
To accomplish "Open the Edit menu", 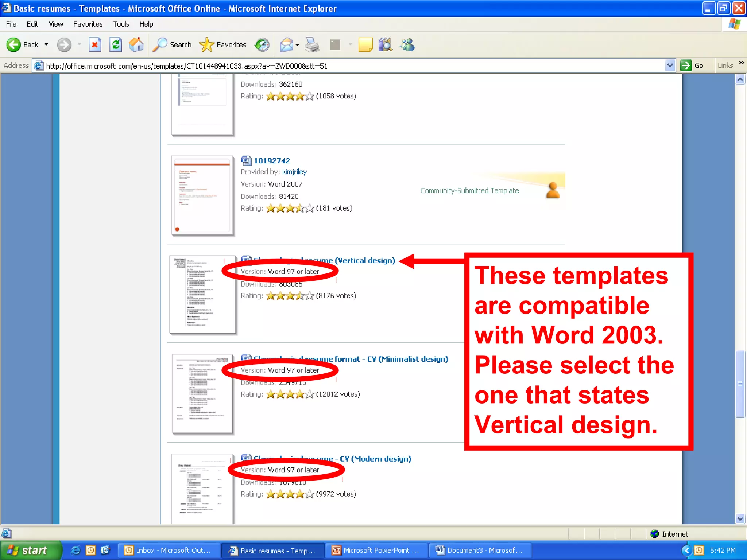I will [x=32, y=24].
